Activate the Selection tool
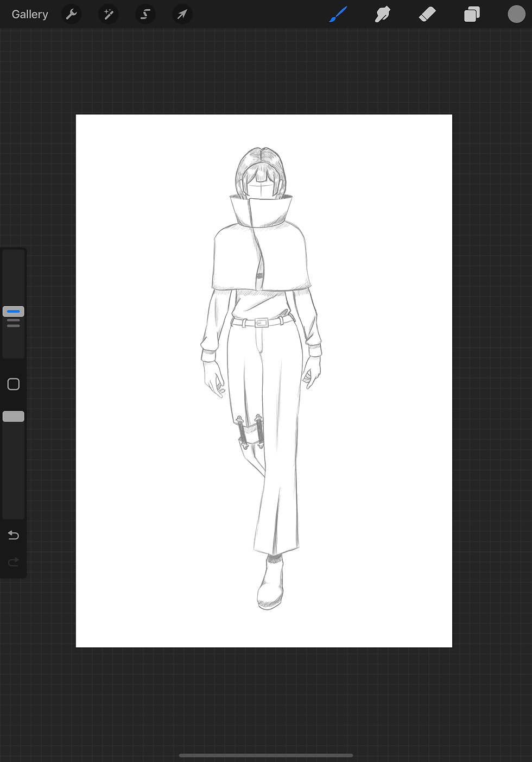The width and height of the screenshot is (532, 762). point(145,14)
